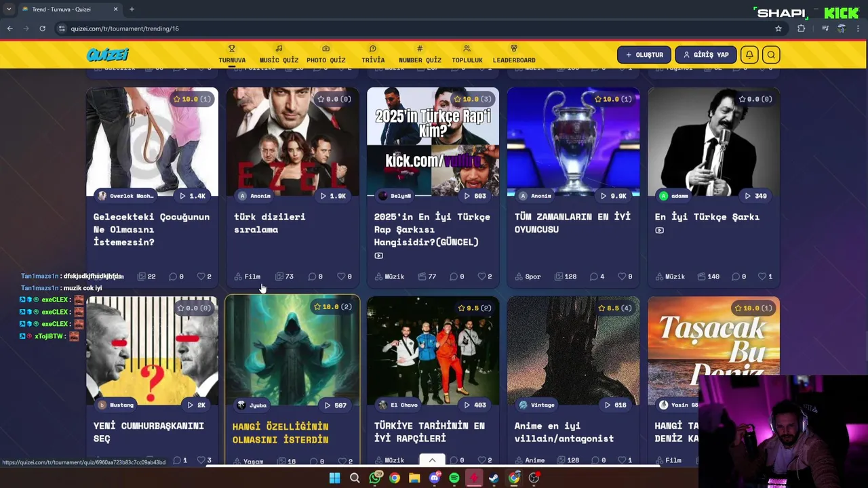Viewport: 868px width, 488px height.
Task: Like the Gelecekteki Çocuğunun card via heart
Action: click(204, 277)
